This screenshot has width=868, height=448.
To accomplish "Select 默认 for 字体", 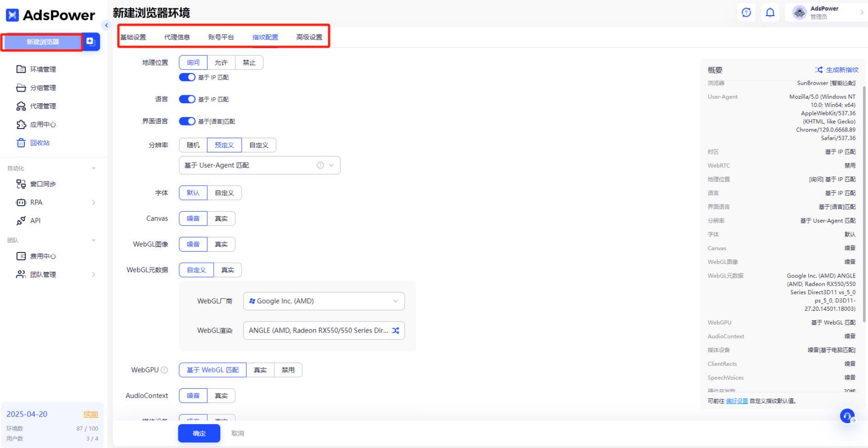I will [x=193, y=193].
